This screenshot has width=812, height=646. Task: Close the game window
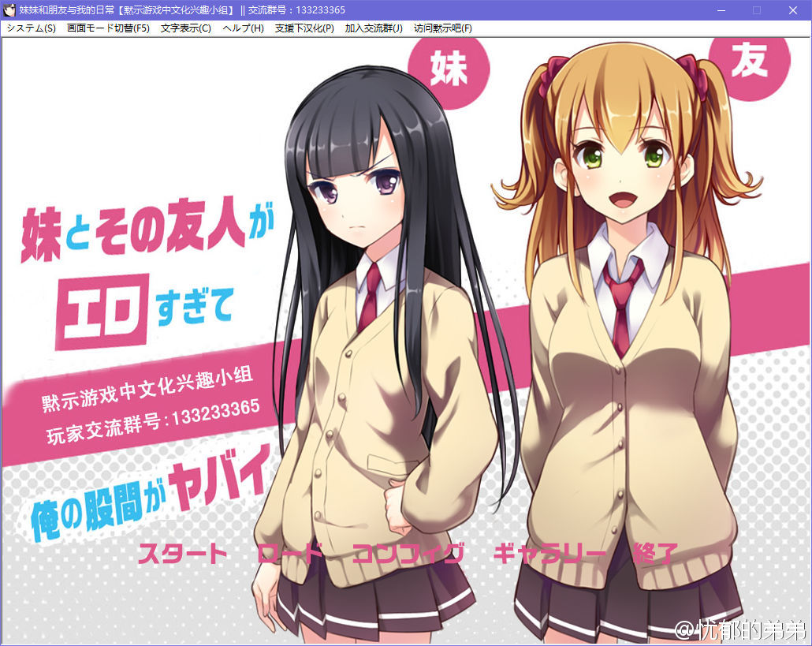(793, 10)
